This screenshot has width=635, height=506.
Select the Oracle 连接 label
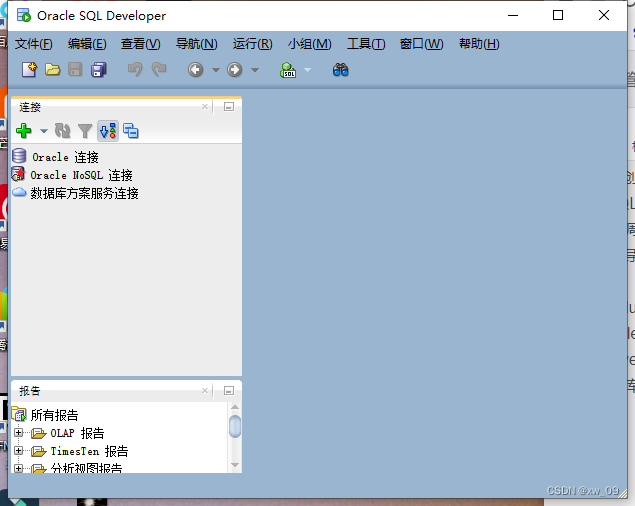coord(65,157)
